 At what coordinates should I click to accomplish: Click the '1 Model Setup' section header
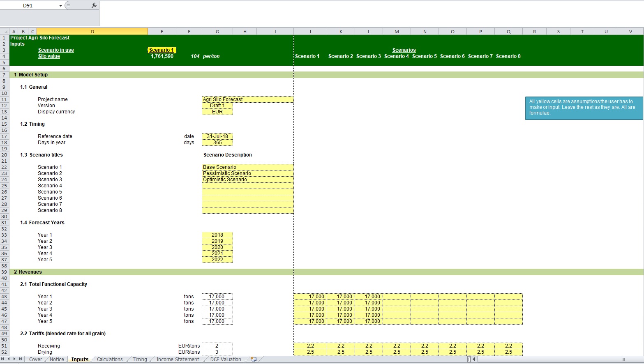coord(31,75)
